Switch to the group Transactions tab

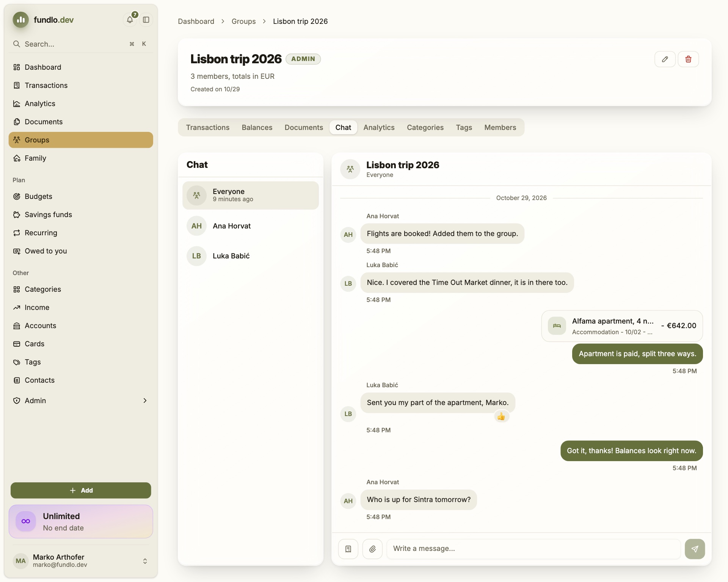pyautogui.click(x=208, y=127)
